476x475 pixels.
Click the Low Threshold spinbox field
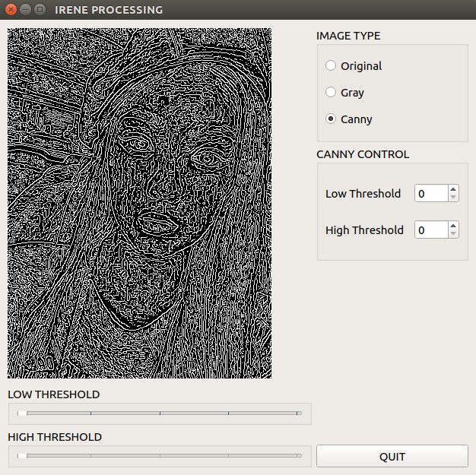(x=431, y=193)
